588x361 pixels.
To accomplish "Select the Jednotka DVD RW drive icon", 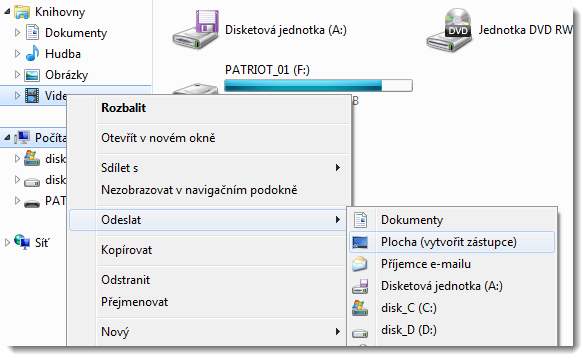I will (x=450, y=30).
